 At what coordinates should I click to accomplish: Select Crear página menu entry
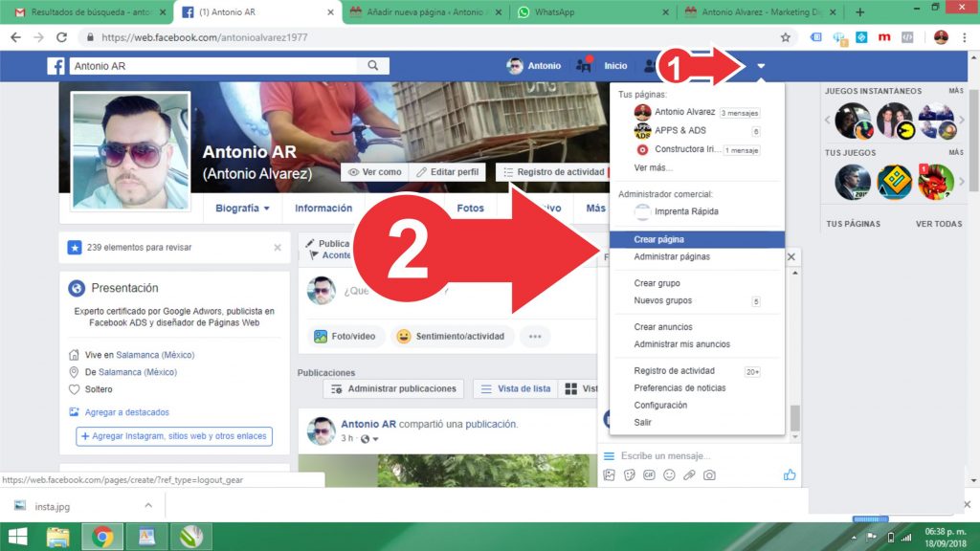[x=697, y=239]
